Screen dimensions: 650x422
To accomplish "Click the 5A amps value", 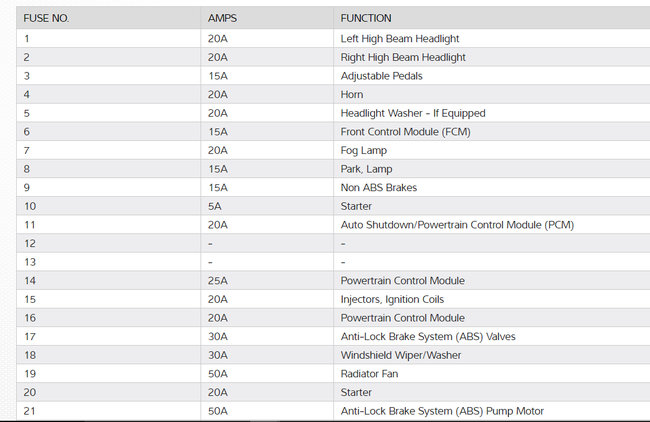I will tap(215, 206).
